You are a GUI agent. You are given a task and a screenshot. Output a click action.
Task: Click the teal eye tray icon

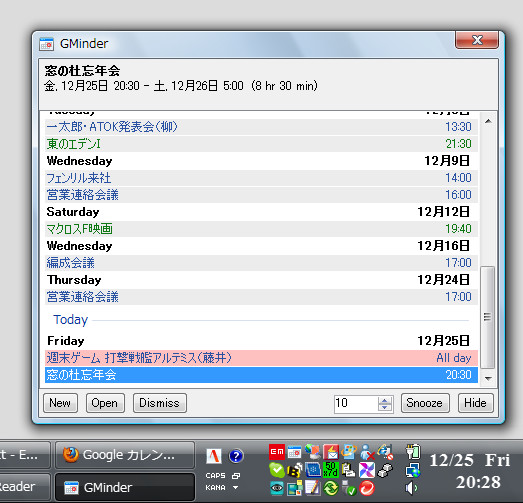[x=277, y=488]
